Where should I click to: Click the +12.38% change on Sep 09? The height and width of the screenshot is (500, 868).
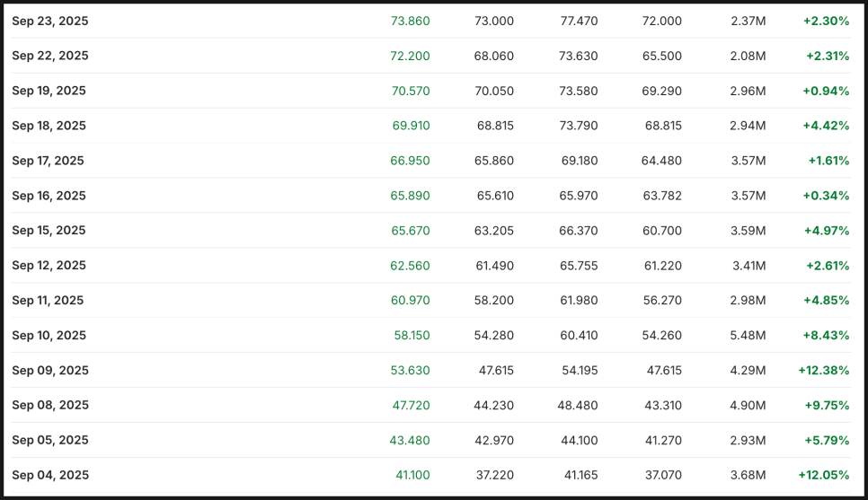824,371
